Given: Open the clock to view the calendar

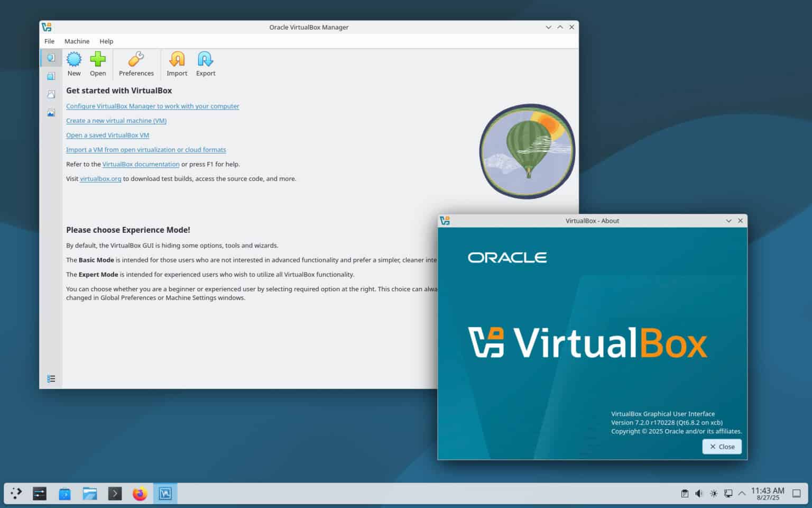Looking at the screenshot, I should pos(768,493).
